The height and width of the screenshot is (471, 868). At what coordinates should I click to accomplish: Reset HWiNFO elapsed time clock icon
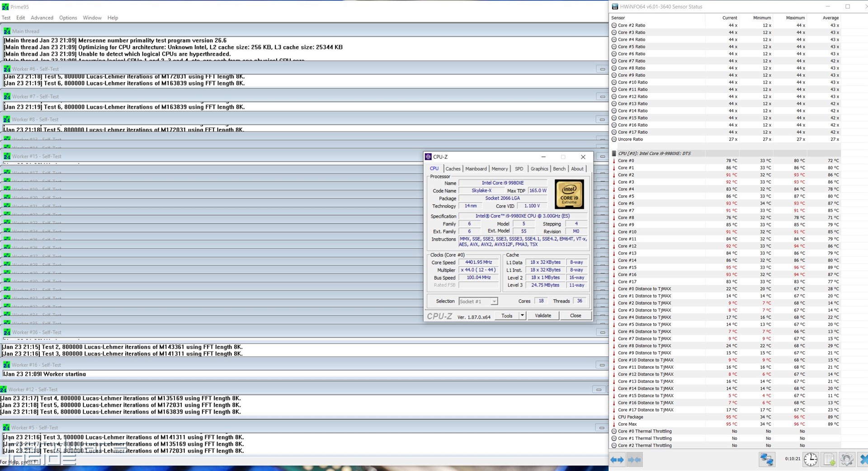tap(811, 459)
